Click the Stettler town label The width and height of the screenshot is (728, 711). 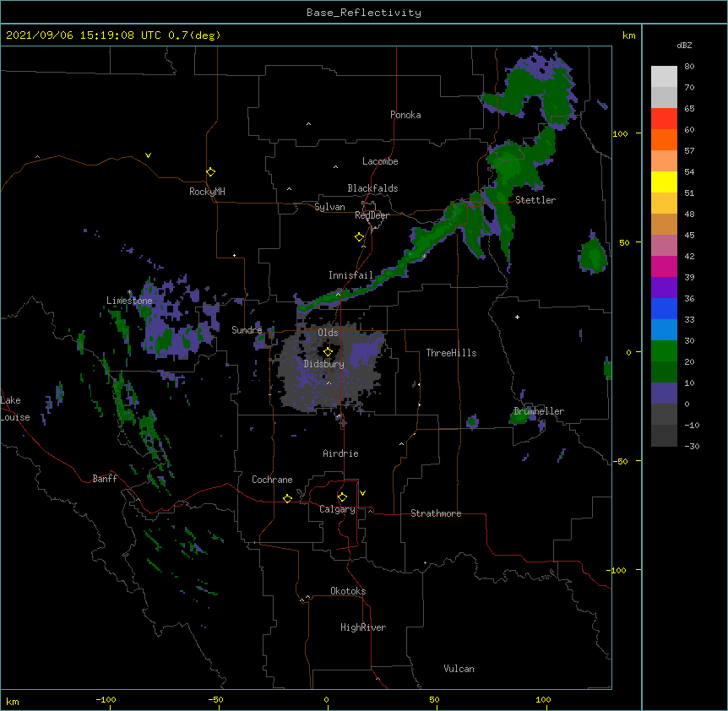pyautogui.click(x=535, y=200)
